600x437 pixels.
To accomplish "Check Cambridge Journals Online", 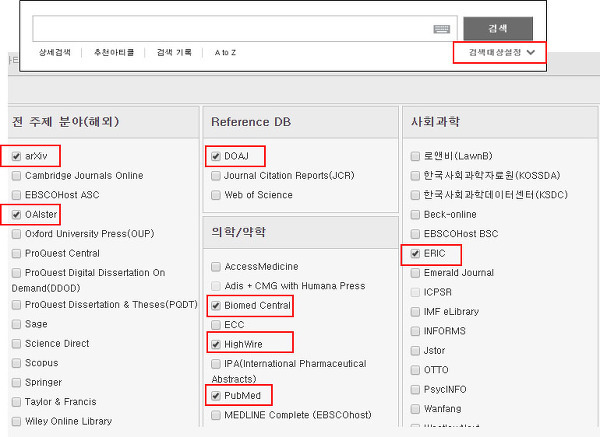I will click(x=16, y=176).
